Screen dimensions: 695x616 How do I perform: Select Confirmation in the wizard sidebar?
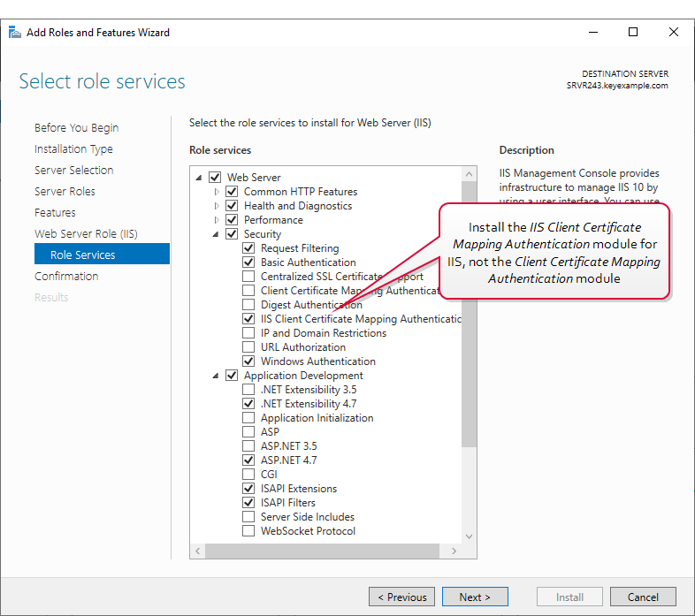(66, 277)
